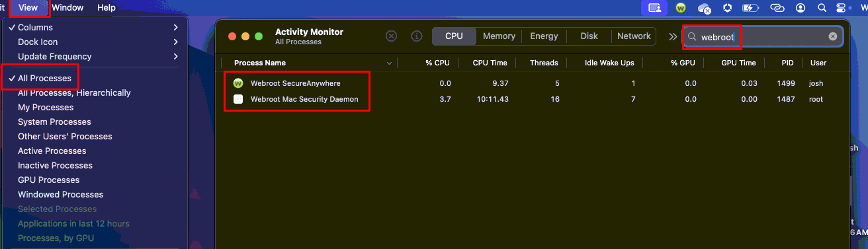This screenshot has width=868, height=249.
Task: Sort by Process Name column header
Action: (260, 63)
